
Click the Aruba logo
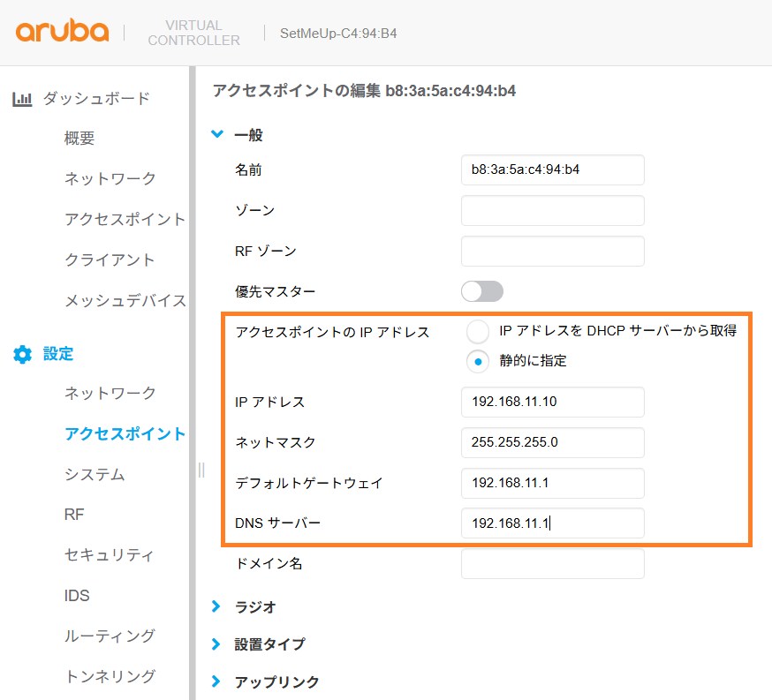click(x=62, y=33)
